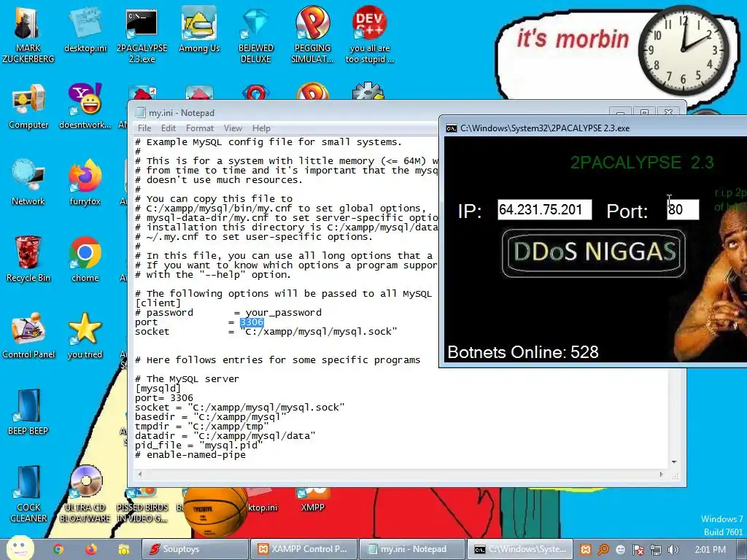Click the 2PACALYPSE 2.3 title text
Screen dimensions: 747x560
tap(642, 163)
